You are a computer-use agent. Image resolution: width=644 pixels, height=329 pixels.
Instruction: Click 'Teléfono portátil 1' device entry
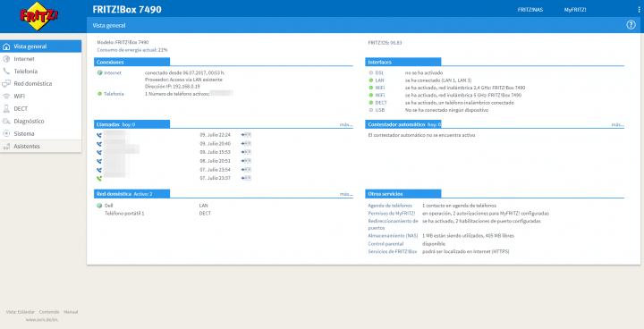(124, 214)
